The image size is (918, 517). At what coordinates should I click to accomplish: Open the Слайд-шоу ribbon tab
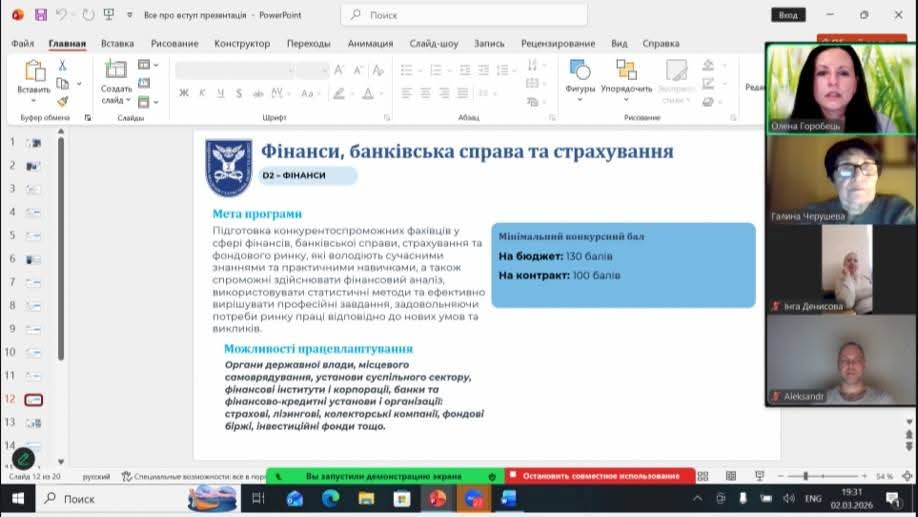pyautogui.click(x=433, y=44)
